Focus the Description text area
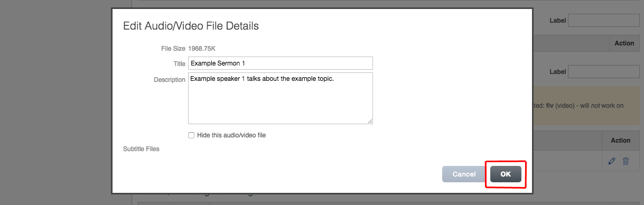The image size is (644, 205). (x=281, y=99)
